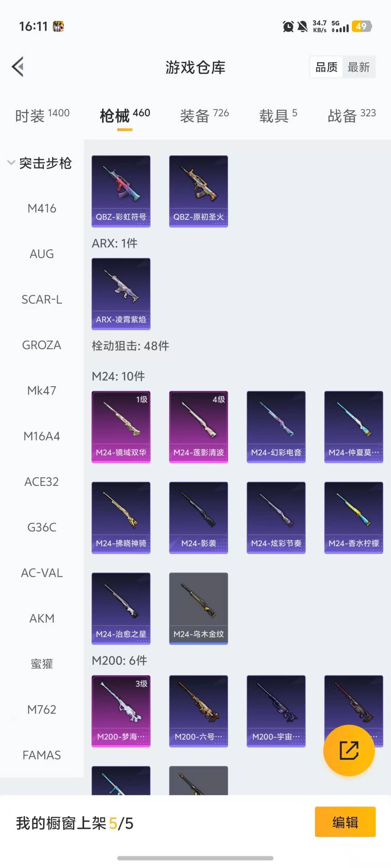Select M416 in the weapon sidebar
This screenshot has height=868, width=391.
pyautogui.click(x=42, y=208)
